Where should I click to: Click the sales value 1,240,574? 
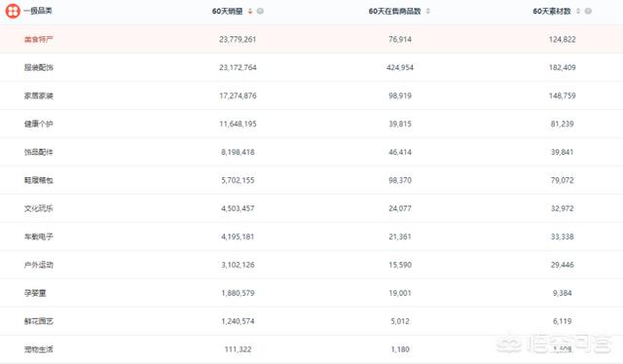pyautogui.click(x=238, y=321)
